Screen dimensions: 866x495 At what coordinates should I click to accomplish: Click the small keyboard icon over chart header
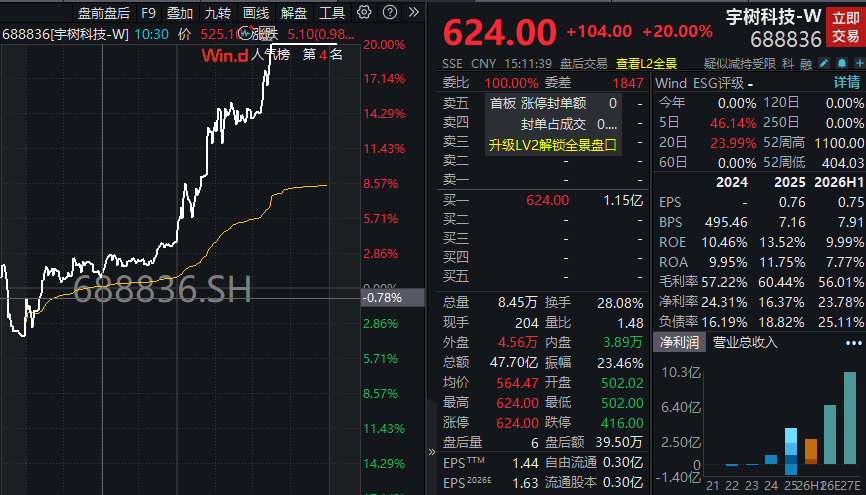[x=267, y=33]
